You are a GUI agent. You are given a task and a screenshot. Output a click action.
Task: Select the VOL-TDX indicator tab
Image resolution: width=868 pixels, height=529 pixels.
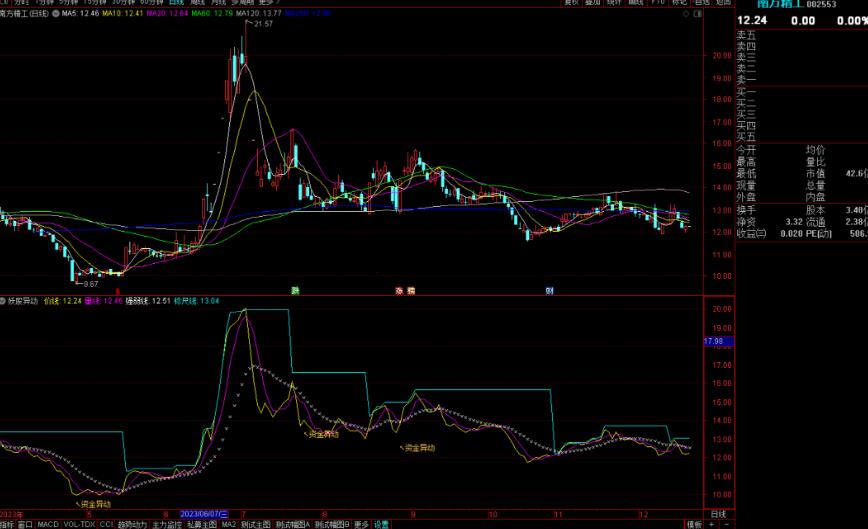click(x=79, y=525)
